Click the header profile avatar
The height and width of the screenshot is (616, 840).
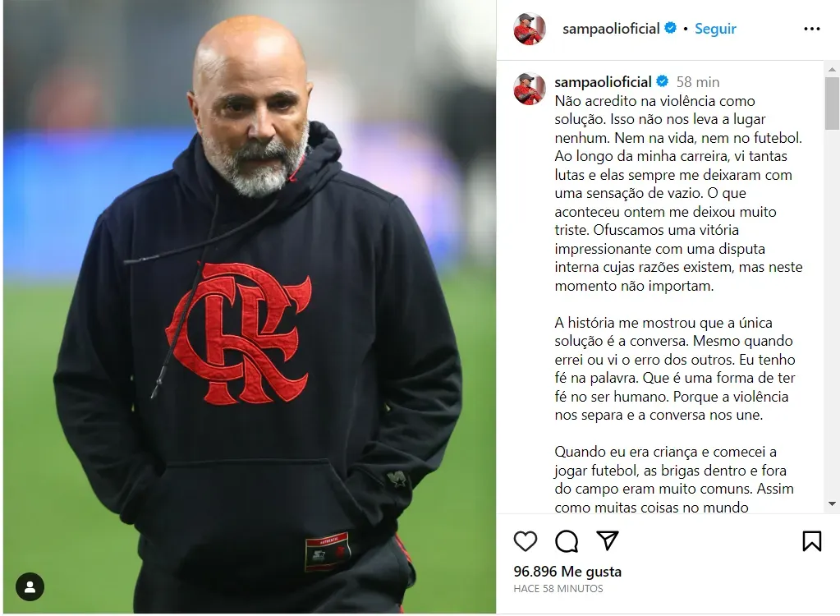click(530, 29)
